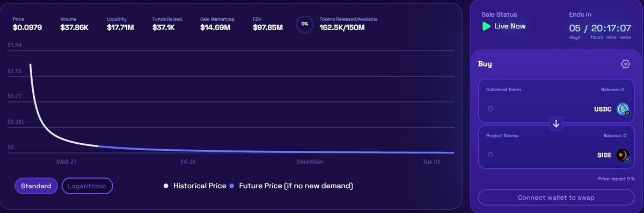The width and height of the screenshot is (644, 213).
Task: Click the Project Tokens amount field
Action: (x=537, y=155)
